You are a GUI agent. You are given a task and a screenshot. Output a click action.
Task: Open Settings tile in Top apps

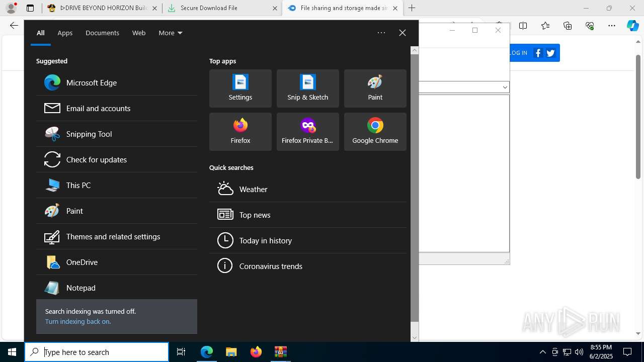[x=240, y=88]
